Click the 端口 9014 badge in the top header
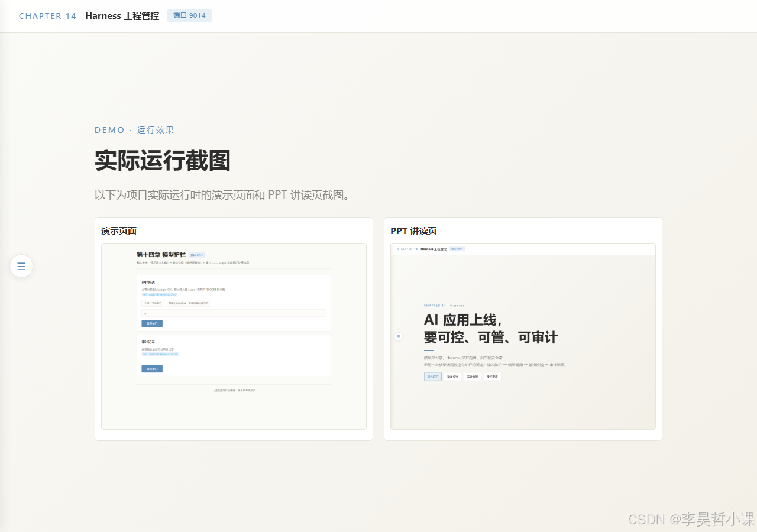Screen dimensions: 757x532 click(189, 16)
